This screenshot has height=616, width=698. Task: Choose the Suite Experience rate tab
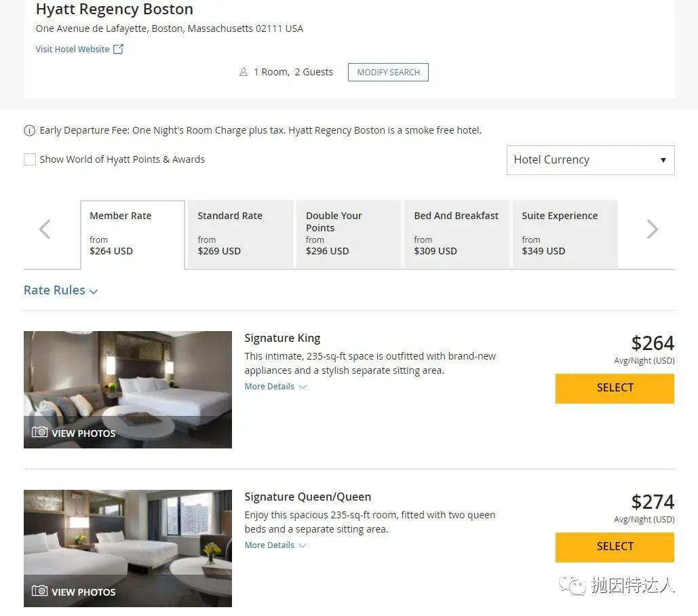pyautogui.click(x=564, y=234)
